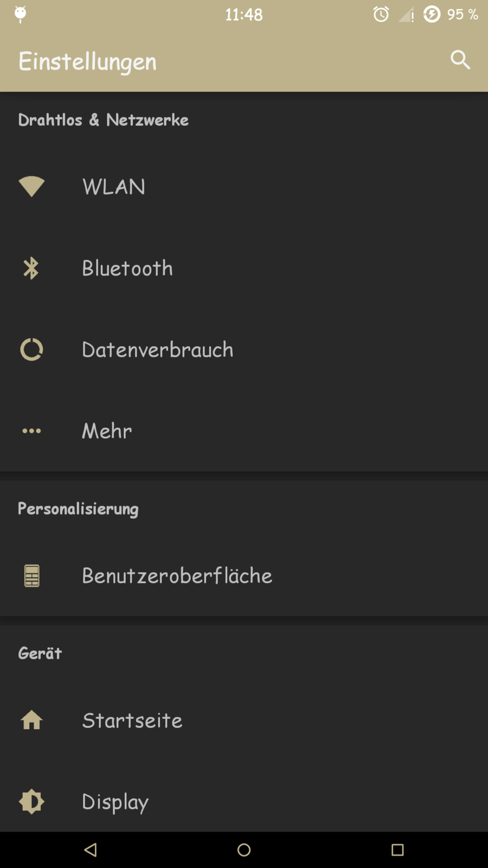Tap the Datenverbrauch circle icon
The width and height of the screenshot is (488, 868).
pyautogui.click(x=31, y=349)
